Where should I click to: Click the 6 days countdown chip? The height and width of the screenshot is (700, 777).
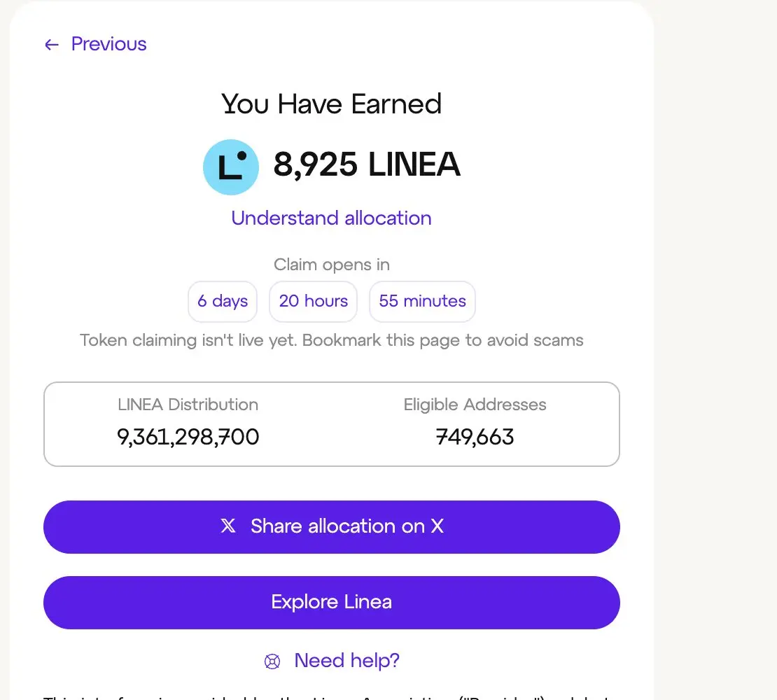223,301
